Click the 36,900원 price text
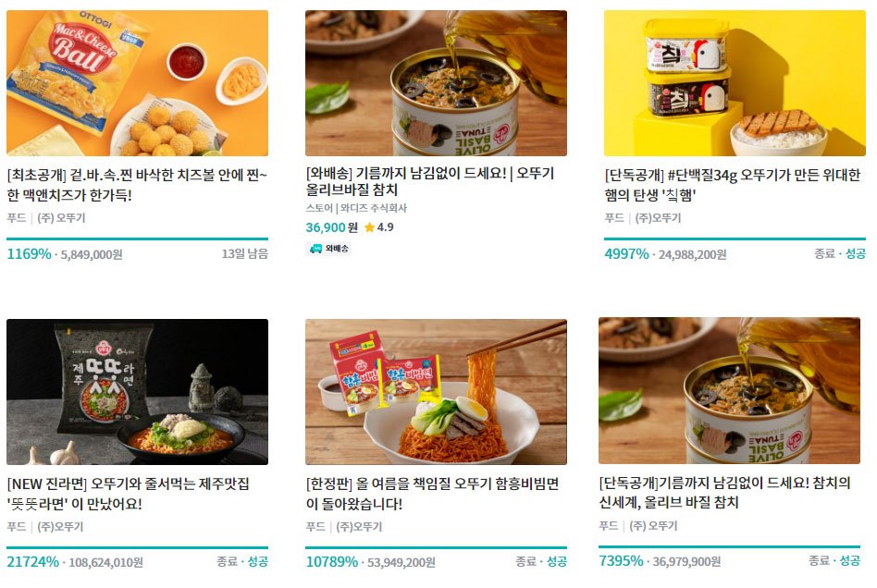This screenshot has height=588, width=877. [331, 227]
